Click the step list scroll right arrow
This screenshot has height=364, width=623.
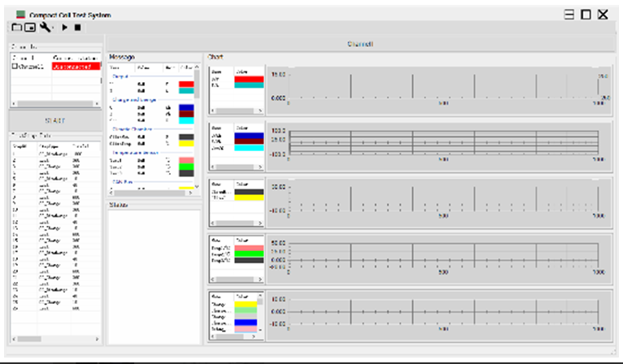pos(97,339)
